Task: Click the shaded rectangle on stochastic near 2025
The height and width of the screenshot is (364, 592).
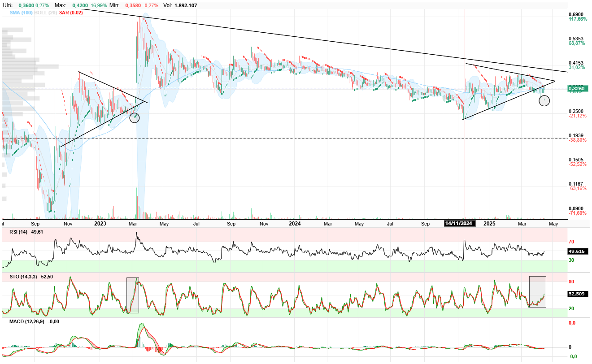Action: (x=538, y=291)
